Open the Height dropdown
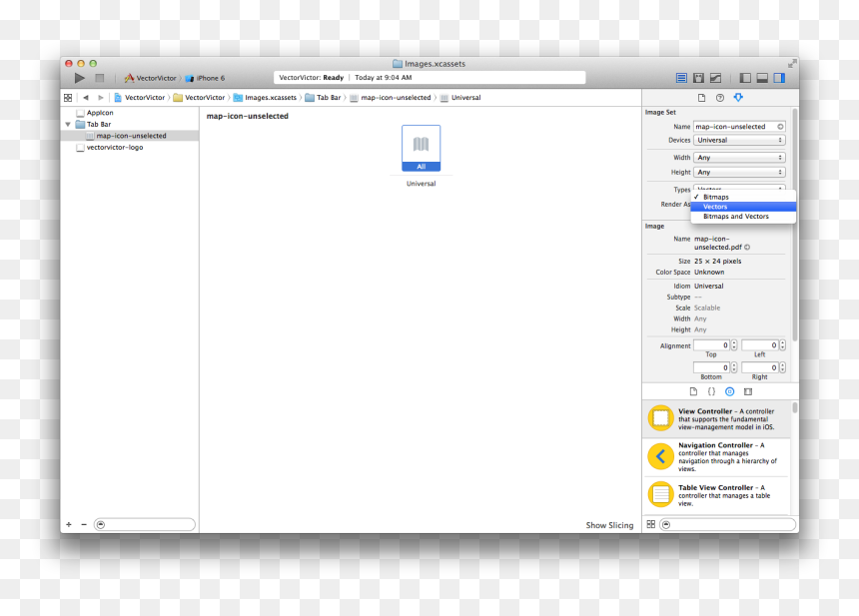This screenshot has width=859, height=616. click(x=739, y=173)
